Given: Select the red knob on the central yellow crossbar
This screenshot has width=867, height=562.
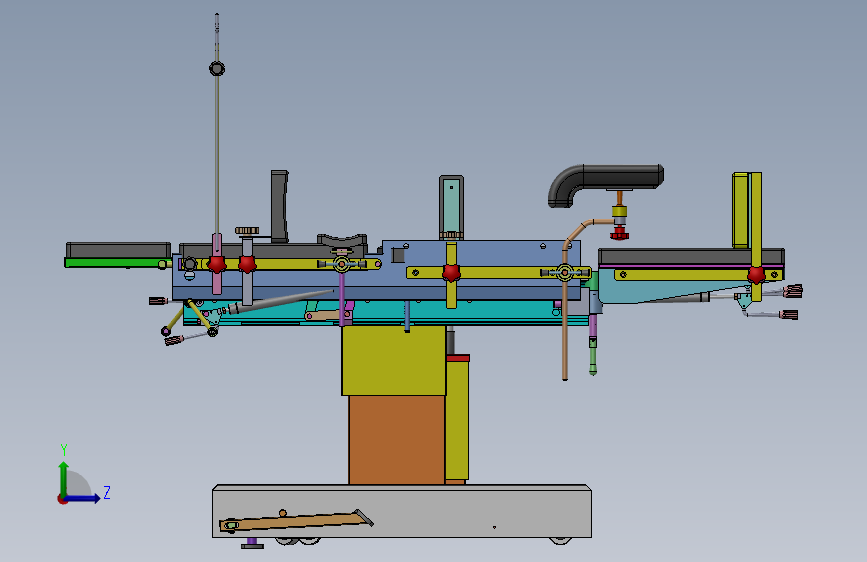Looking at the screenshot, I should [451, 273].
